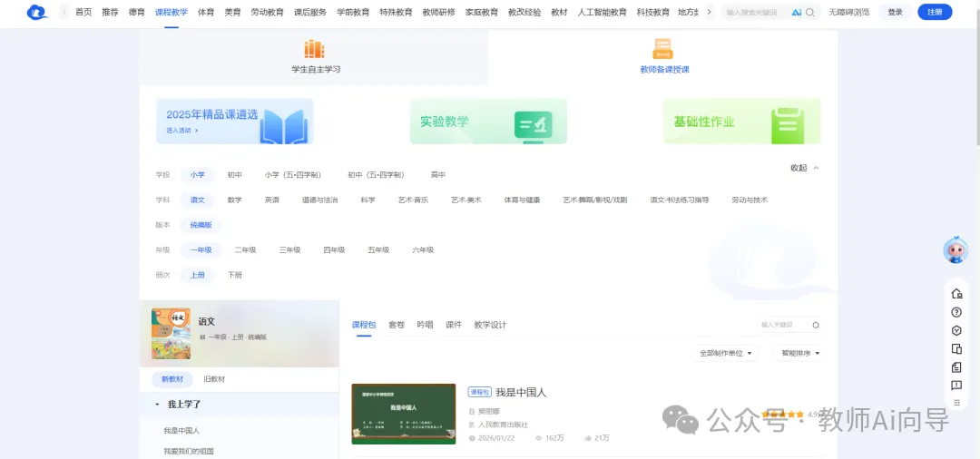Viewport: 980px width, 459px height.
Task: Select the 统编版 edition filter
Action: point(201,225)
